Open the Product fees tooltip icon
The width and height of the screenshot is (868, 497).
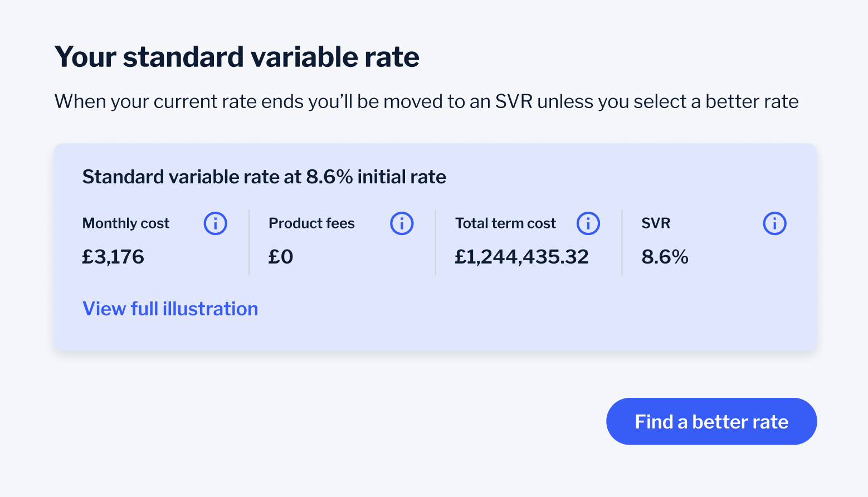tap(402, 223)
